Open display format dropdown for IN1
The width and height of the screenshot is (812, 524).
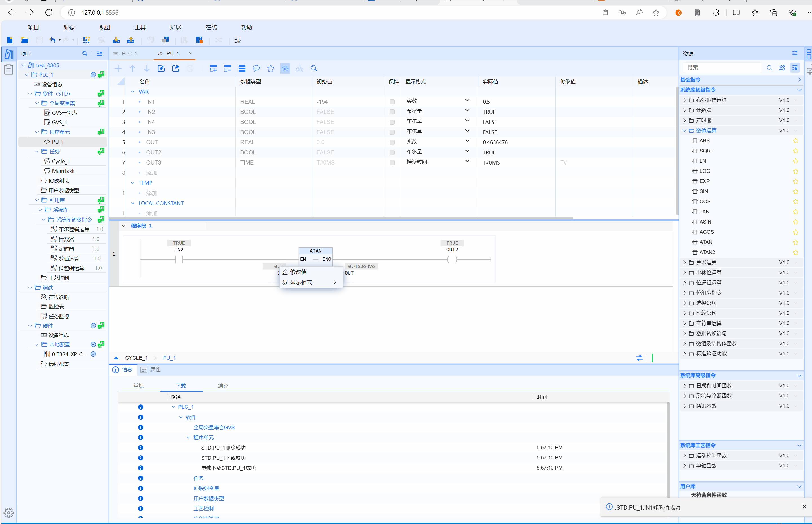click(x=467, y=101)
